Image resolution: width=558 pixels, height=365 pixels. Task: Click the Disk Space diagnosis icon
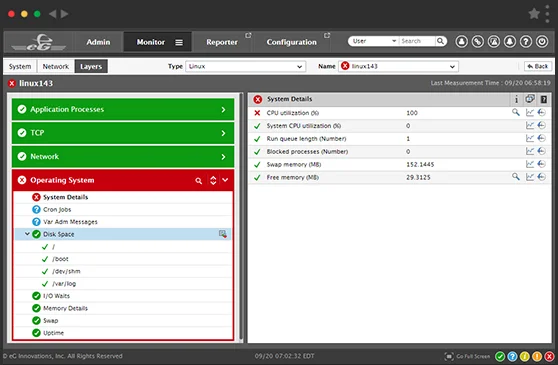(x=223, y=234)
